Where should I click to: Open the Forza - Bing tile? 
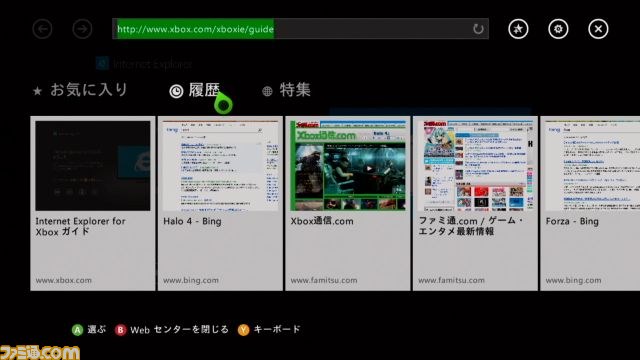[590, 203]
